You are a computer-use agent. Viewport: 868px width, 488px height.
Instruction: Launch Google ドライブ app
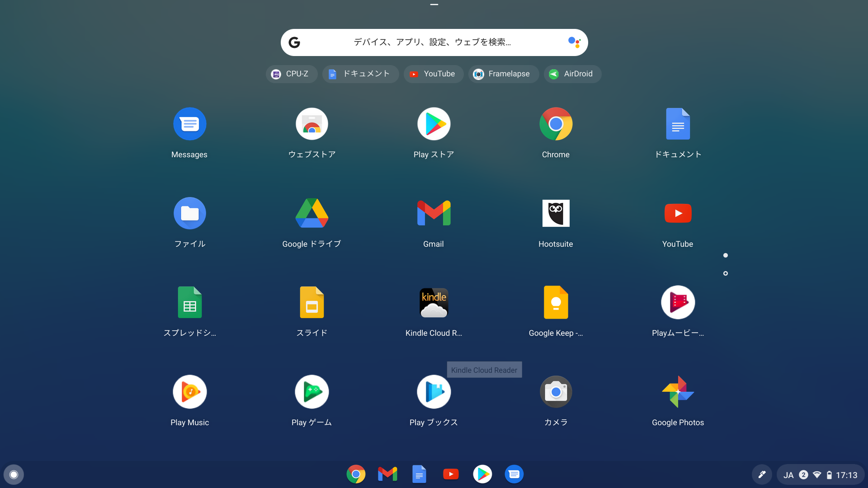coord(311,213)
